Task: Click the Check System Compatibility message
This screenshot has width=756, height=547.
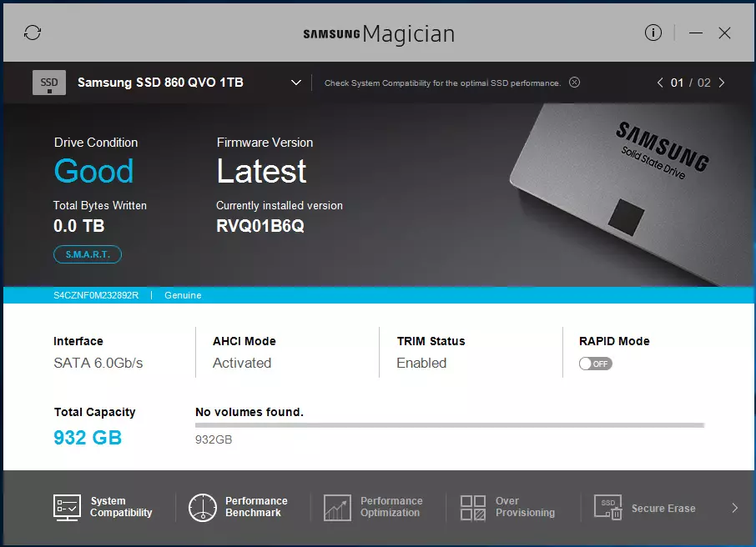Action: click(x=442, y=83)
